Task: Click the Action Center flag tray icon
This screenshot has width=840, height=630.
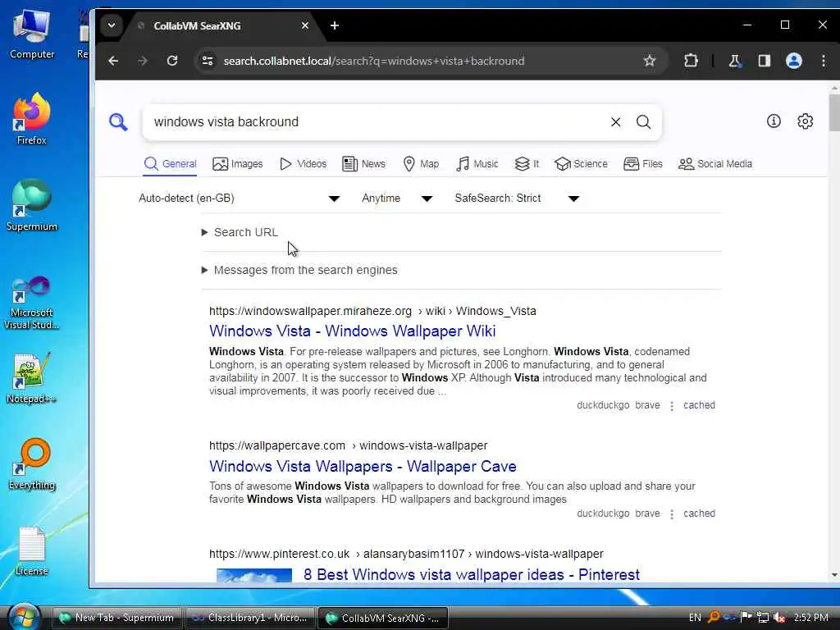Action: point(746,617)
